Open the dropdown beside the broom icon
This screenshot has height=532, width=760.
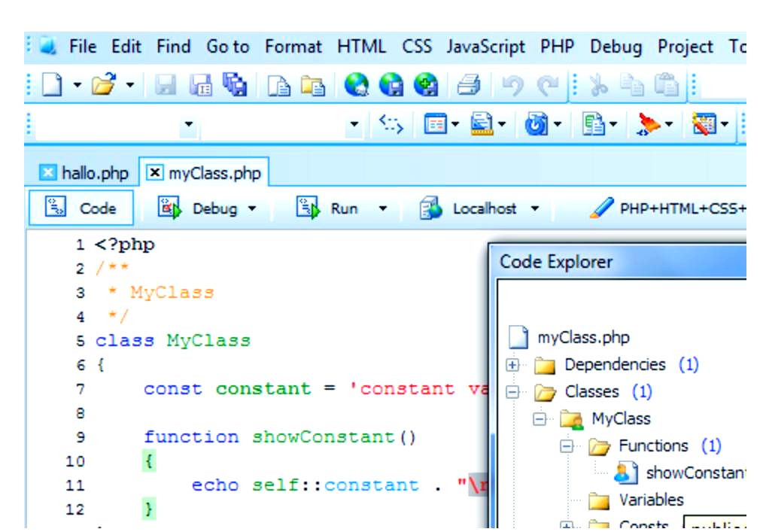[669, 124]
